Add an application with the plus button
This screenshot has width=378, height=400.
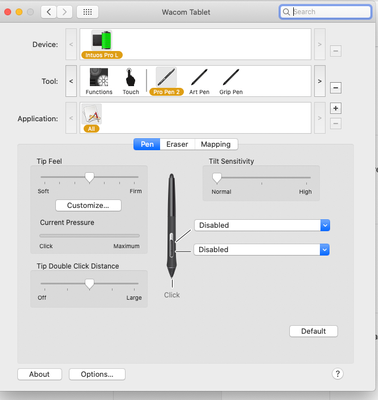336,108
